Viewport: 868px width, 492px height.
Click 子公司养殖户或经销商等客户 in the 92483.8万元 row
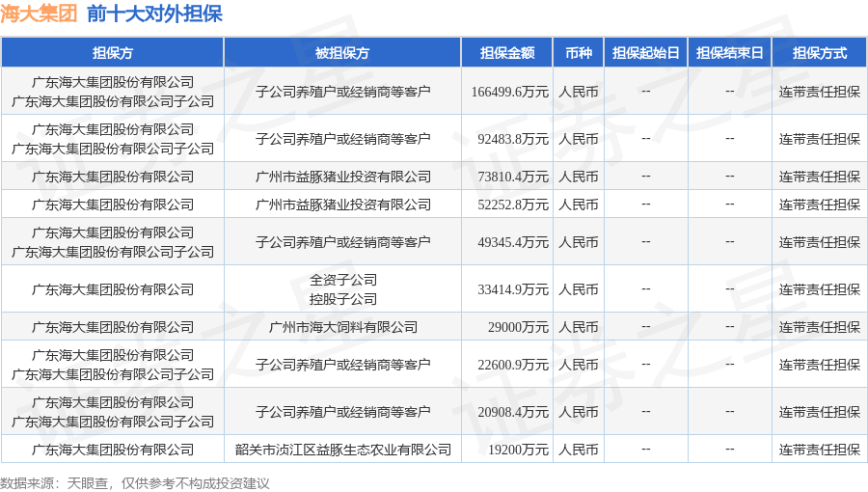(x=342, y=139)
